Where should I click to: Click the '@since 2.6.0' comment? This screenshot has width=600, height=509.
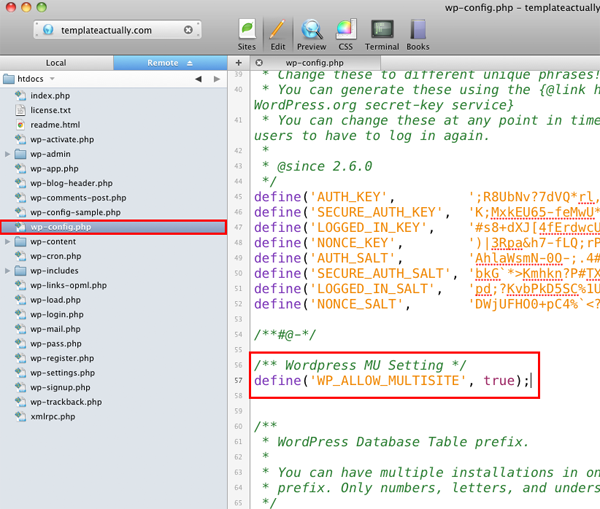click(324, 166)
